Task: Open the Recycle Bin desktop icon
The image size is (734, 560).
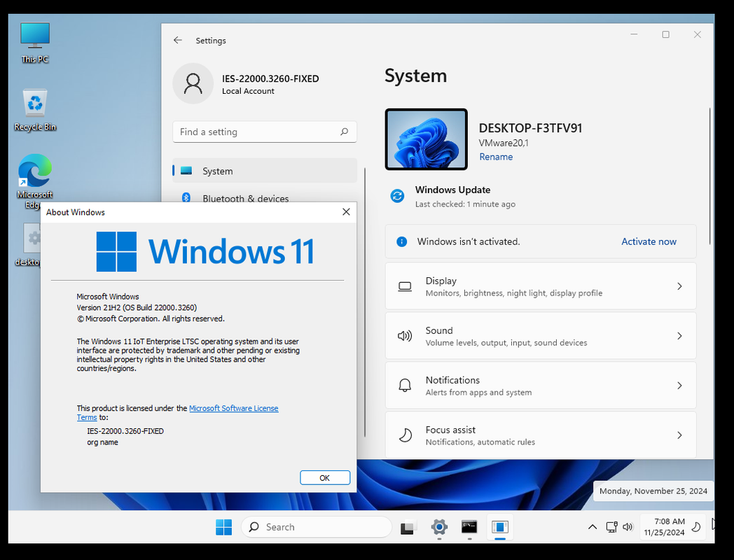Action: coord(34,110)
